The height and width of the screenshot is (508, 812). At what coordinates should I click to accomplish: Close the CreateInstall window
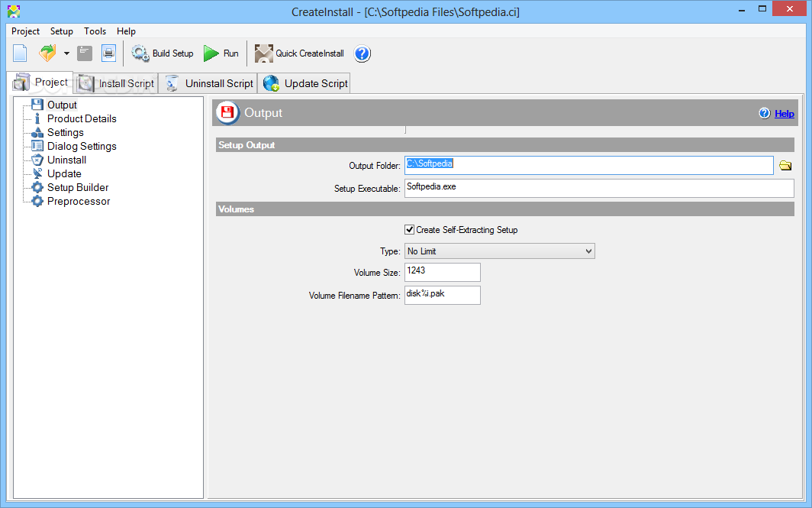click(x=790, y=9)
